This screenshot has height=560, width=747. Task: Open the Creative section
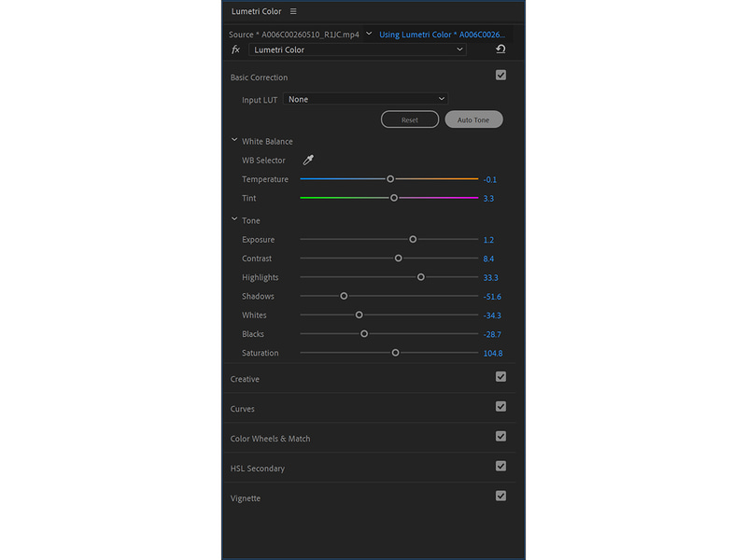(x=245, y=379)
